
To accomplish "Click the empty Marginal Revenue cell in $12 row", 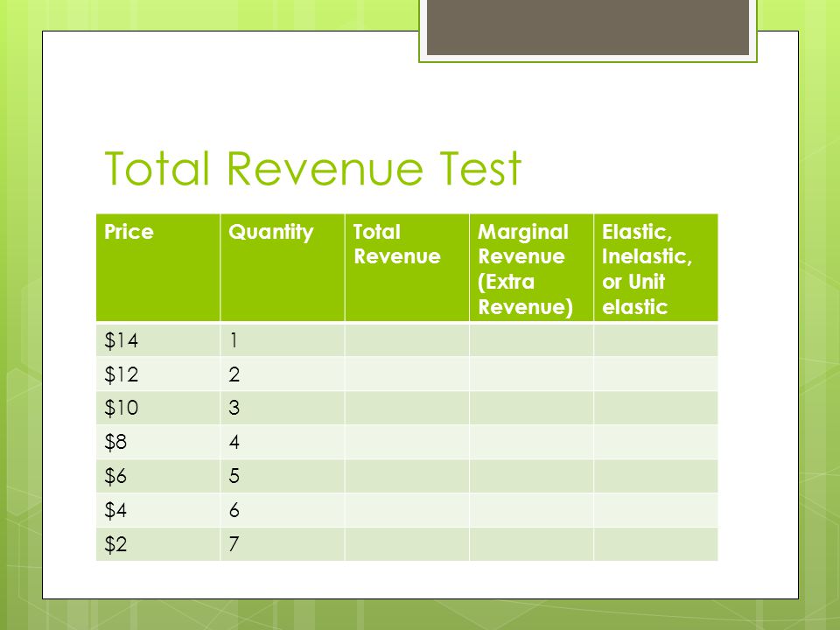I will 531,374.
